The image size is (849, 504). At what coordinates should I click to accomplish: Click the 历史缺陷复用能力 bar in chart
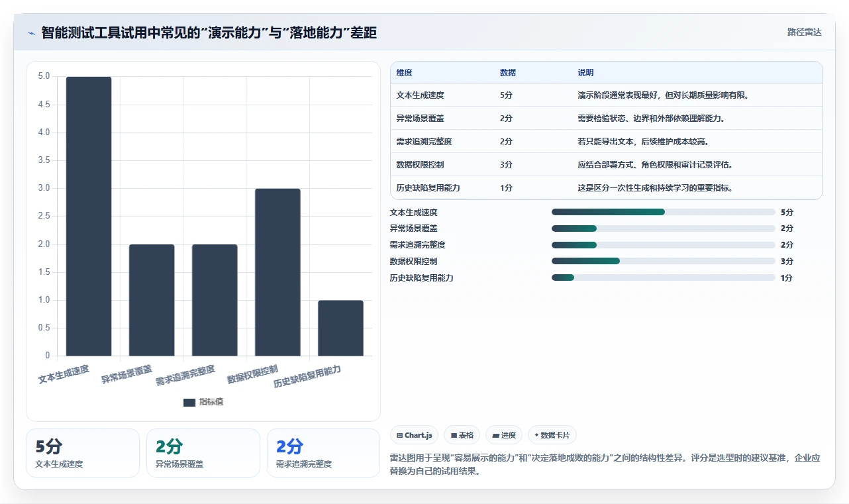coord(340,328)
